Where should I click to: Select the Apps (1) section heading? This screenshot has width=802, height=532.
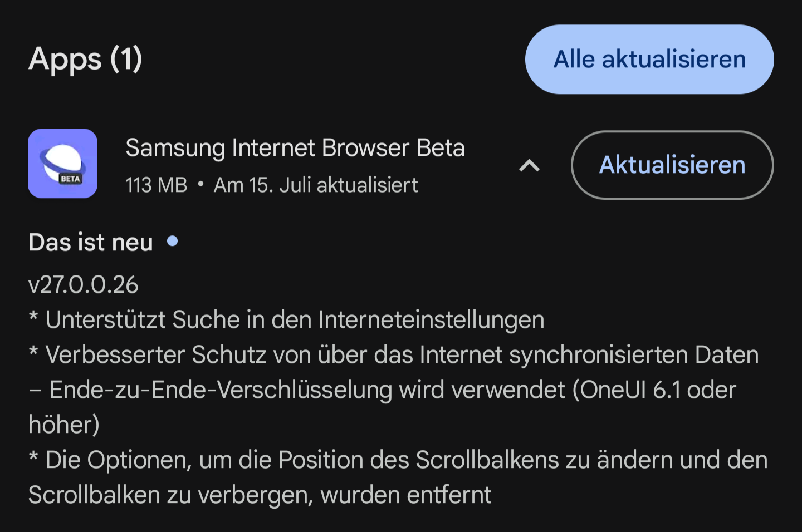click(85, 59)
